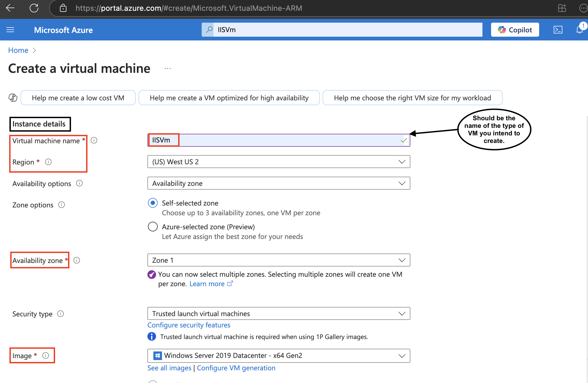
Task: Open the Availability zone dropdown Zone 1
Action: (x=279, y=260)
